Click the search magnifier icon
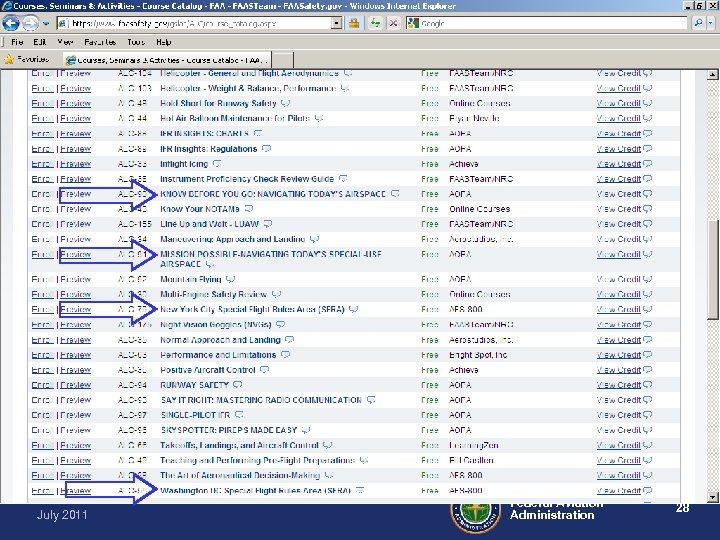The width and height of the screenshot is (720, 540). click(x=698, y=23)
